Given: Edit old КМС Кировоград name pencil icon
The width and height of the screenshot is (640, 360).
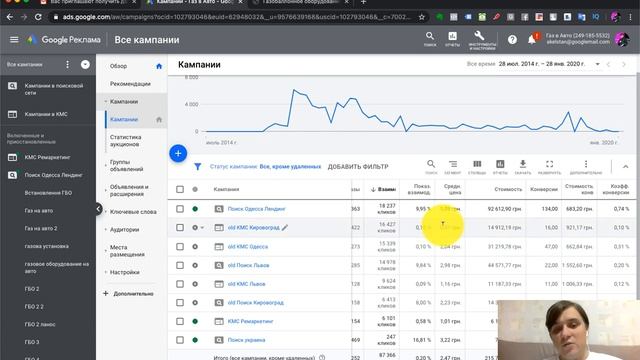Looking at the screenshot, I should pos(285,227).
